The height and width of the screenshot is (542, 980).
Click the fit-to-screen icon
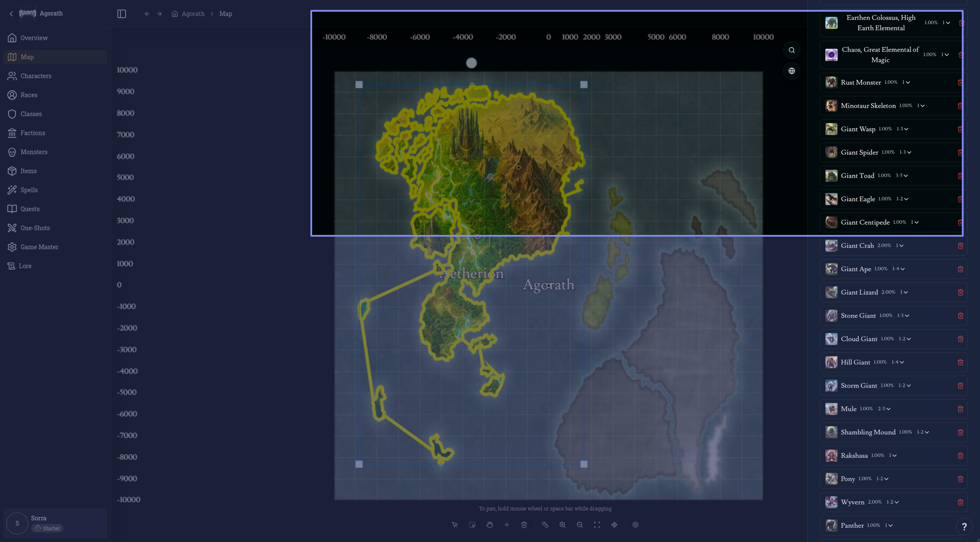click(x=597, y=525)
